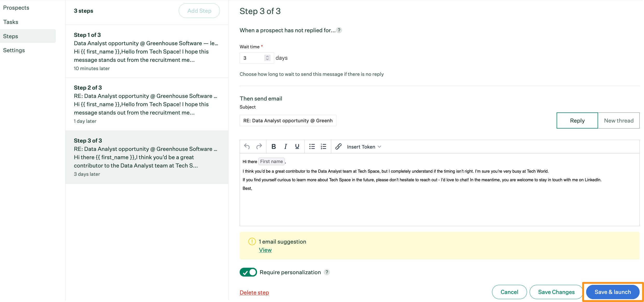The image size is (644, 302).
Task: Click the Italic formatting icon
Action: click(286, 146)
